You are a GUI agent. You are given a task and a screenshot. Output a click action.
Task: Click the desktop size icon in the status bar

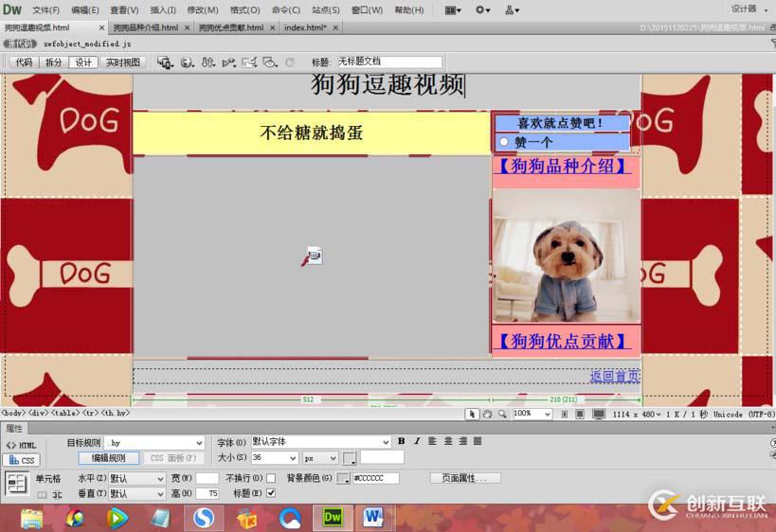pyautogui.click(x=599, y=415)
